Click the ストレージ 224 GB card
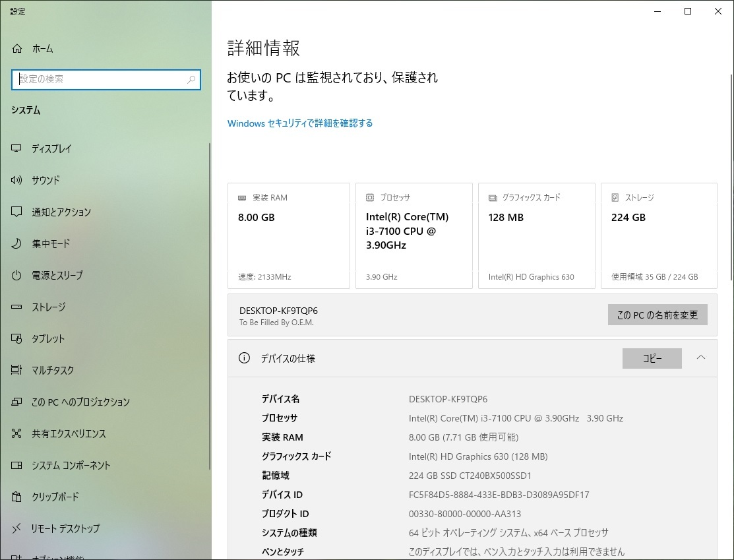Image resolution: width=734 pixels, height=560 pixels. 659,235
